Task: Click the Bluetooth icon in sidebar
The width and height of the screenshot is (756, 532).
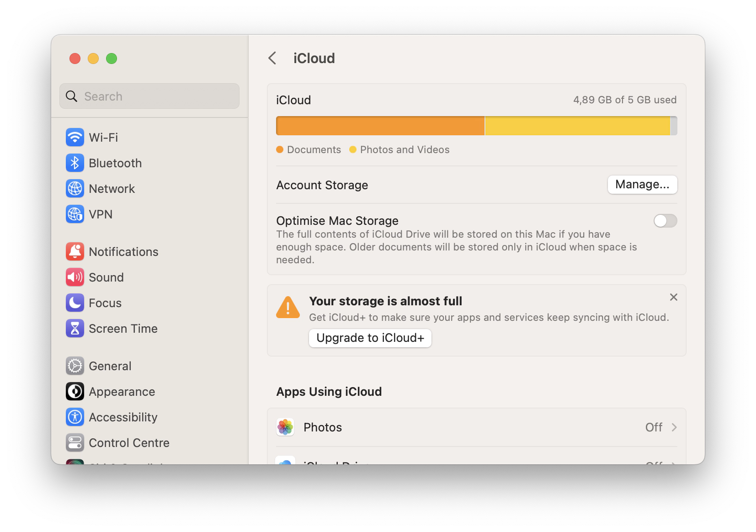Action: [75, 163]
